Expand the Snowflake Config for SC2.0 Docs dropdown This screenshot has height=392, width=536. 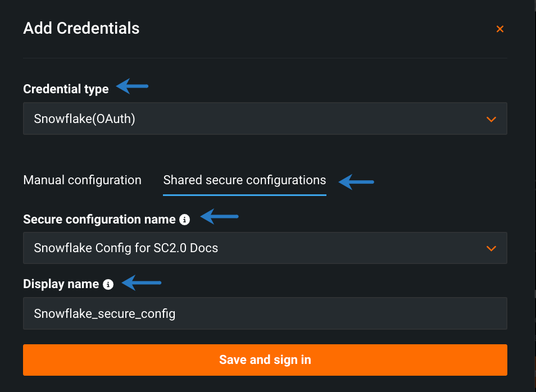[265, 248]
